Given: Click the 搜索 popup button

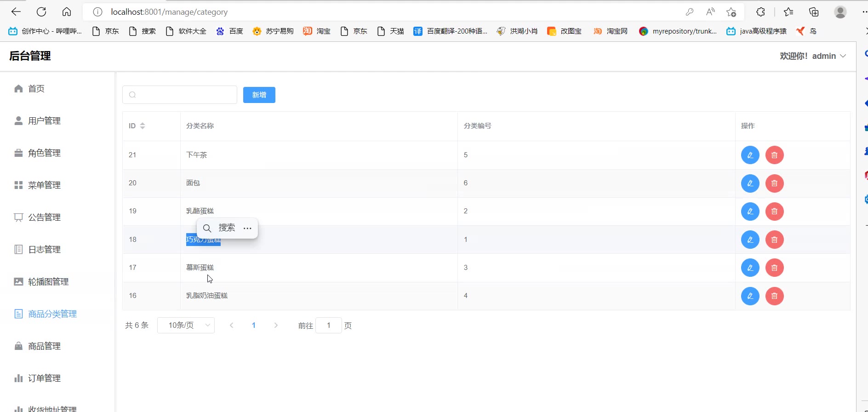Looking at the screenshot, I should point(220,228).
